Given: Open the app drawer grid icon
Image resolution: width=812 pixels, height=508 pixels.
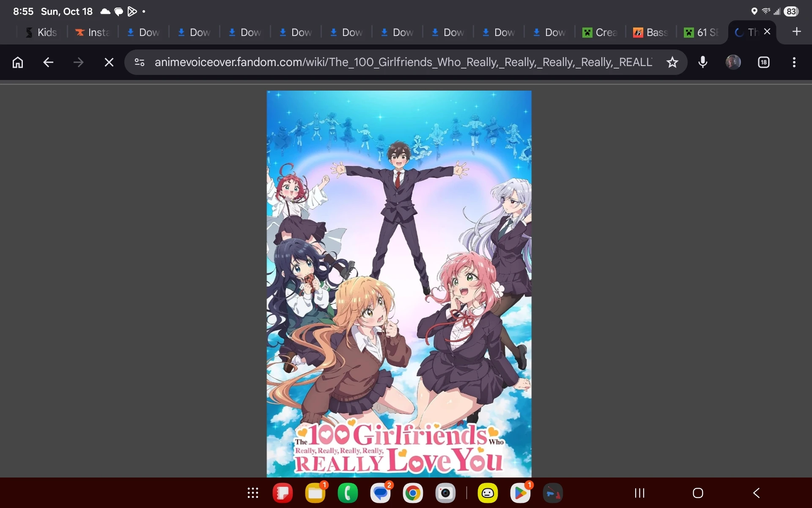Looking at the screenshot, I should [x=253, y=493].
